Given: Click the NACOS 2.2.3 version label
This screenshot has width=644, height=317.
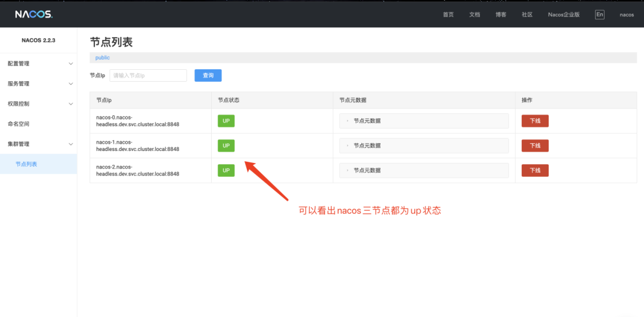Looking at the screenshot, I should click(x=39, y=40).
